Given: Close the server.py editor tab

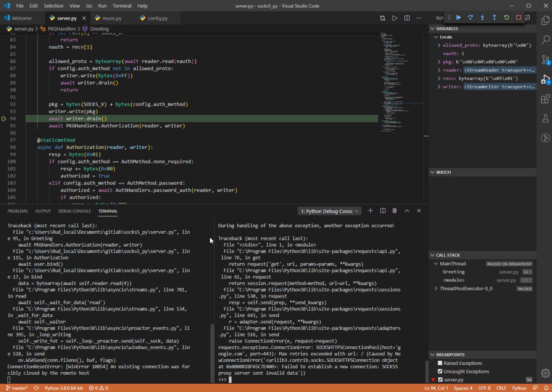Looking at the screenshot, I should (x=84, y=19).
